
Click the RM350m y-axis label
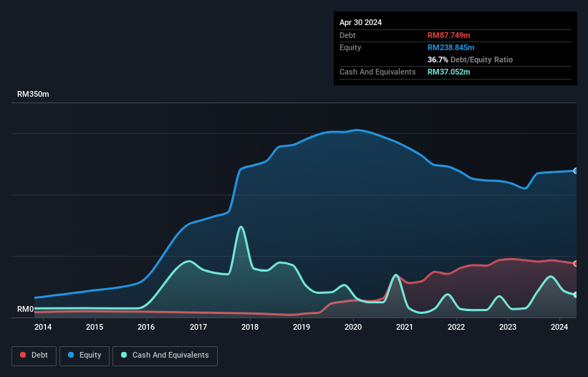[x=33, y=95]
